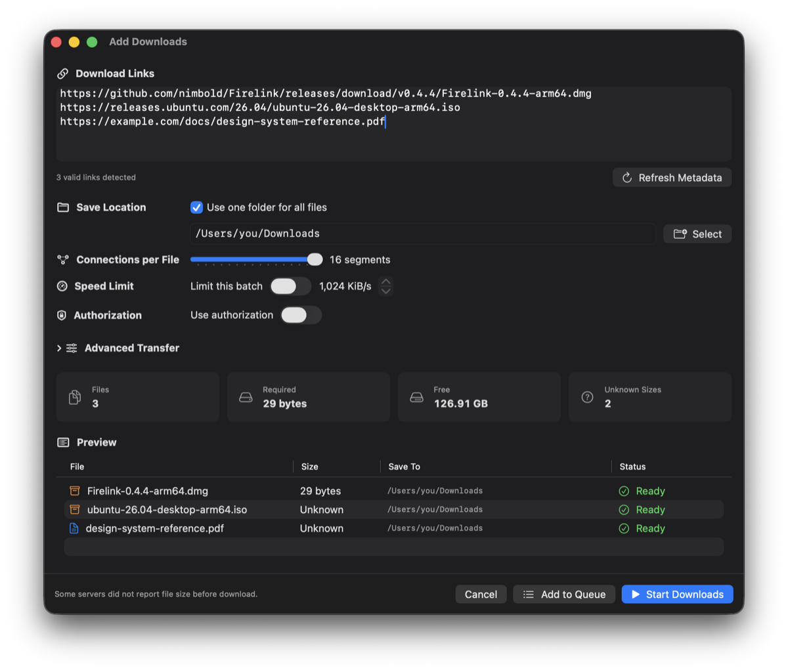Click the document icon beside design-system-reference.pdf

(x=74, y=528)
